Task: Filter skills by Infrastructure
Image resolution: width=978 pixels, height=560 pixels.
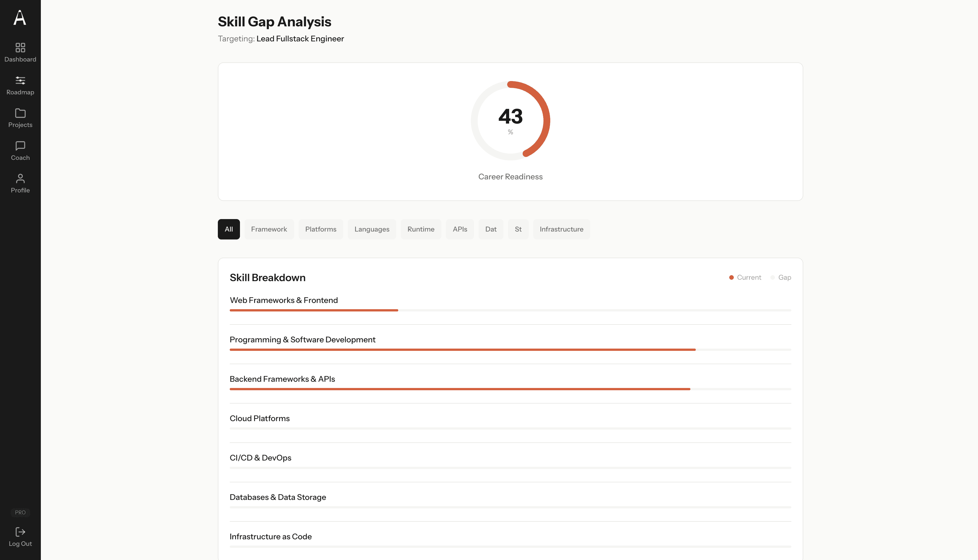Action: [x=561, y=229]
